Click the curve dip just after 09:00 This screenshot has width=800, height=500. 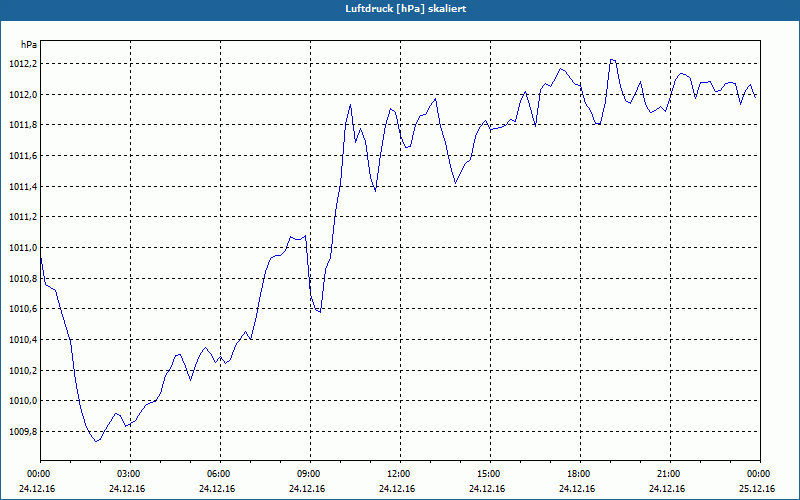[320, 312]
